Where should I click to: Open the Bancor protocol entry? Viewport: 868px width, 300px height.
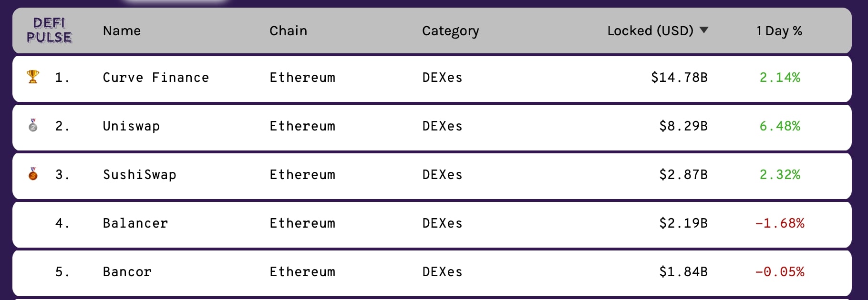(127, 271)
